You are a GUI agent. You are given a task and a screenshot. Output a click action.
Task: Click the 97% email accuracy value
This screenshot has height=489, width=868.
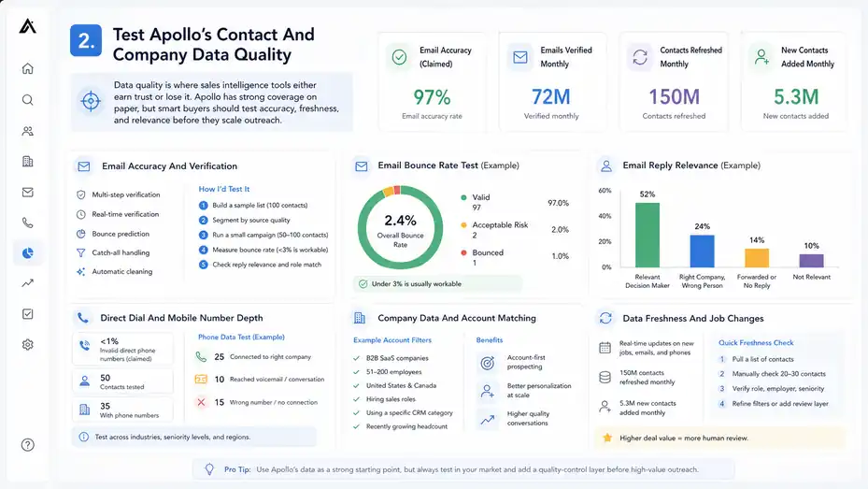[x=432, y=97]
